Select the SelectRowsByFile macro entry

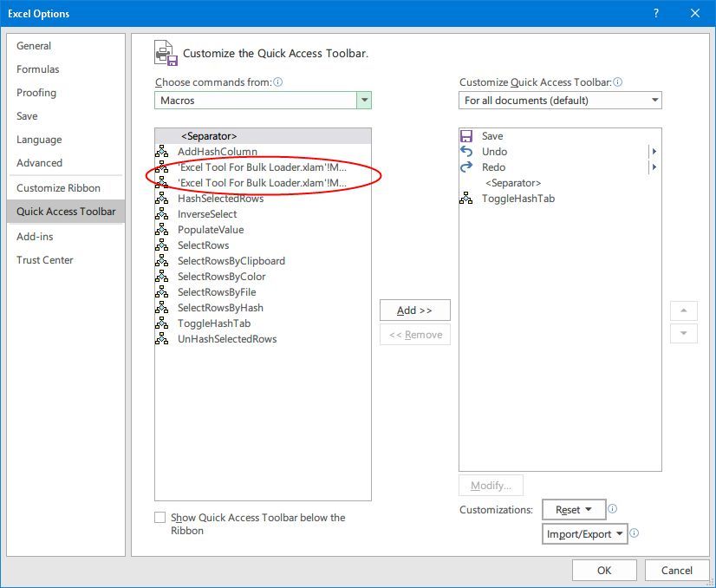click(263, 292)
